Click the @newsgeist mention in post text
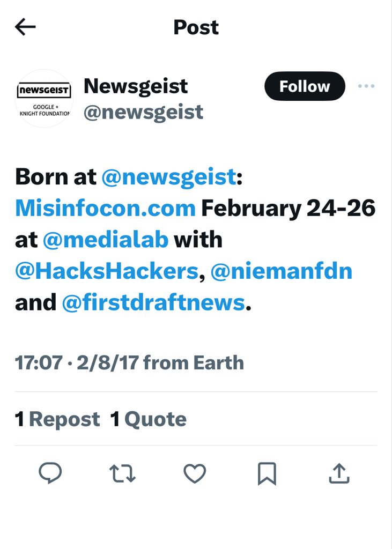Image resolution: width=392 pixels, height=549 pixels. 168,176
